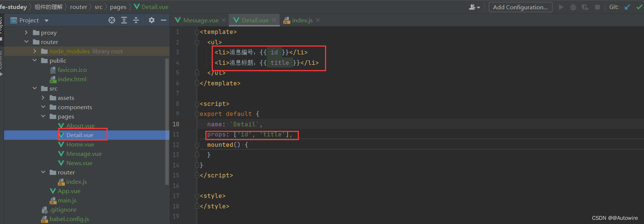
Task: Click the Run play button
Action: point(561,7)
